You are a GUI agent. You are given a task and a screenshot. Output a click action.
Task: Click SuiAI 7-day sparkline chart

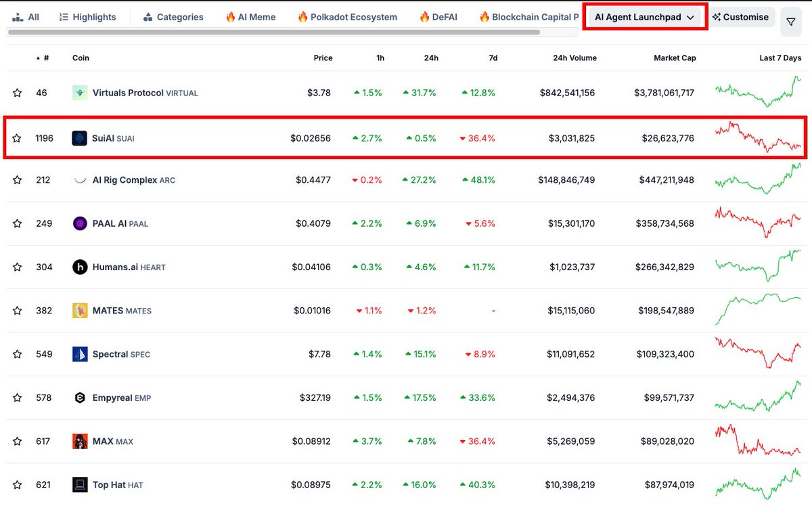click(758, 137)
